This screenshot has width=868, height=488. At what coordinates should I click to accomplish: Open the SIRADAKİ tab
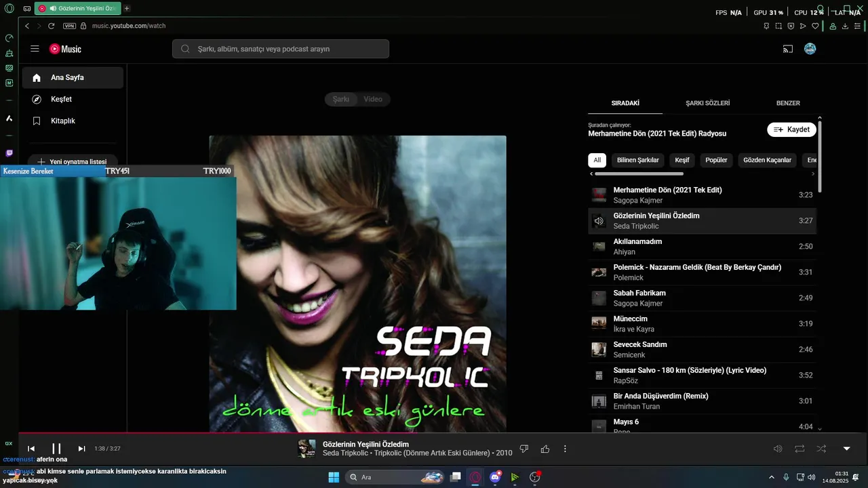(625, 103)
